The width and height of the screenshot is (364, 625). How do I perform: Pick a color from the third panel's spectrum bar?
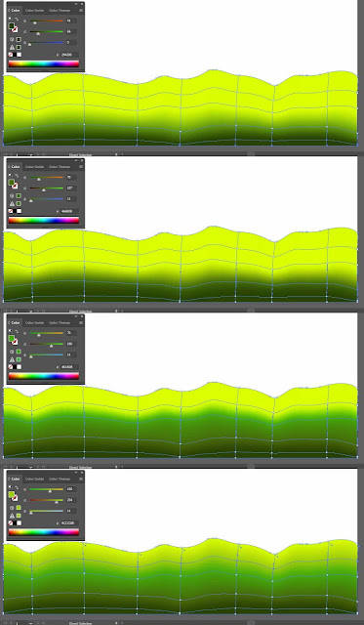click(x=44, y=376)
